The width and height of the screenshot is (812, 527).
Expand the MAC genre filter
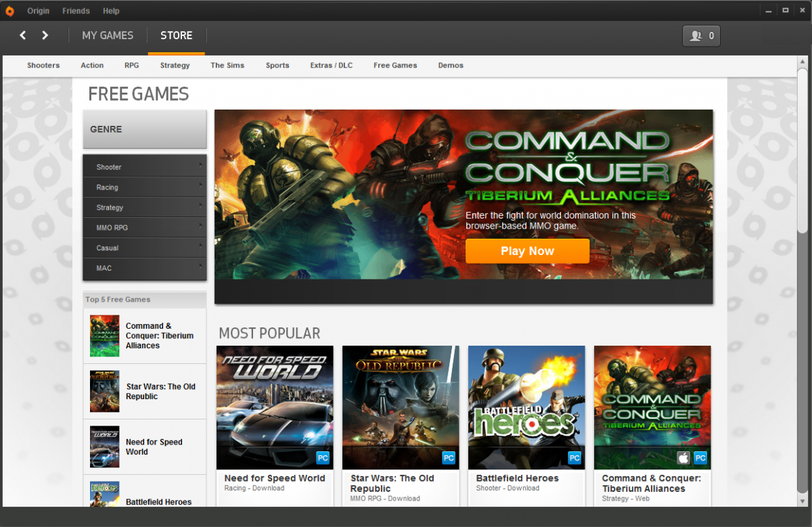pos(145,268)
